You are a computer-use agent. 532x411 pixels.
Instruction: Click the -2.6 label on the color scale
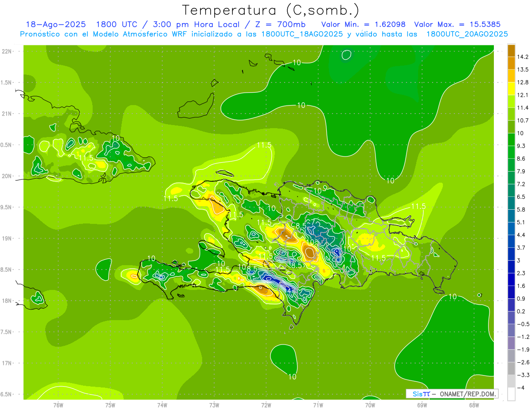523,362
